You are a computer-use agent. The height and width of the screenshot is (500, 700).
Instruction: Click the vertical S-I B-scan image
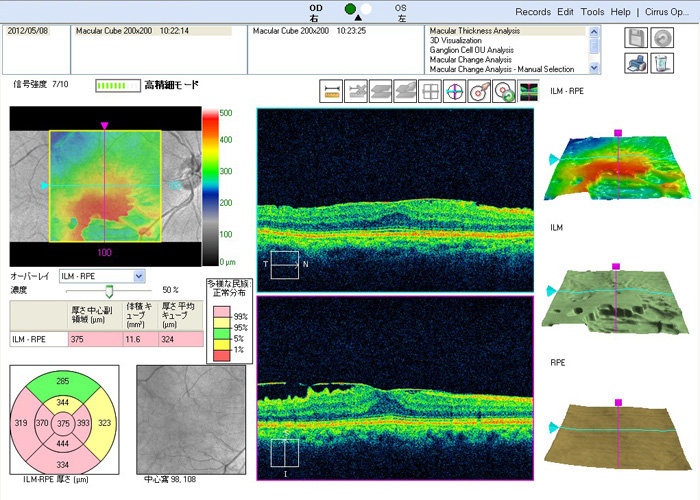pyautogui.click(x=396, y=388)
